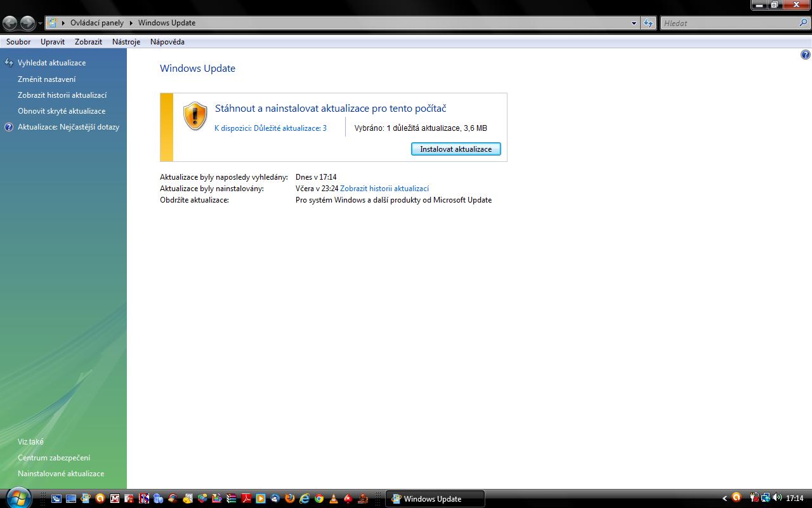812x508 pixels.
Task: Click the Refresh button beside address bar
Action: tap(648, 23)
